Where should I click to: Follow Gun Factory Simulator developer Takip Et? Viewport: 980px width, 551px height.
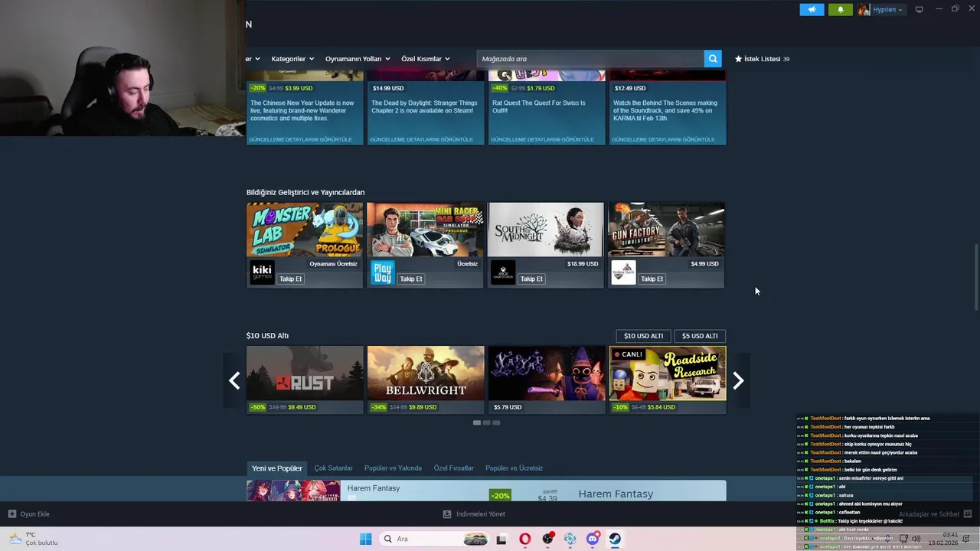(x=652, y=279)
